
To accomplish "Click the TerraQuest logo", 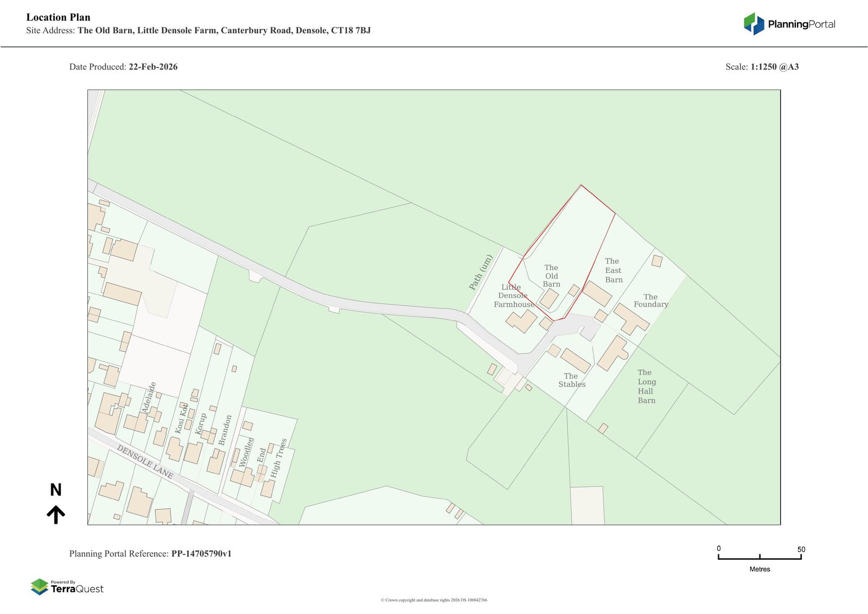I will pyautogui.click(x=67, y=587).
